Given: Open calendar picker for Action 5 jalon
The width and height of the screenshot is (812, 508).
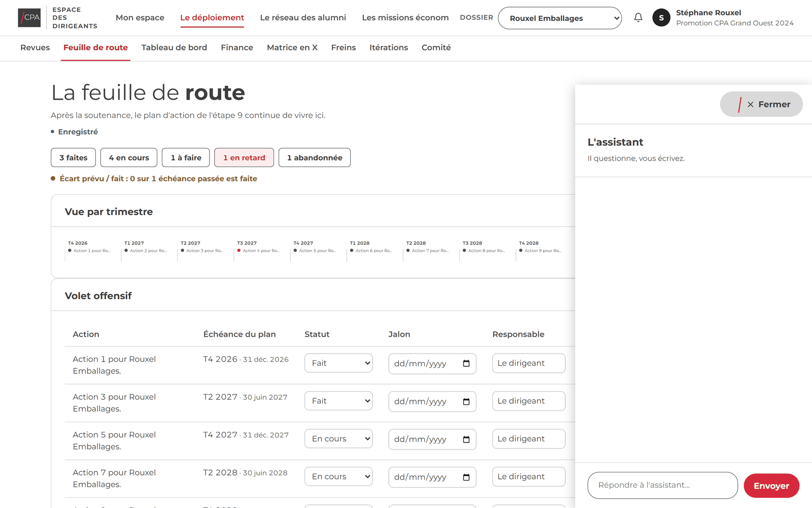Looking at the screenshot, I should (x=466, y=439).
